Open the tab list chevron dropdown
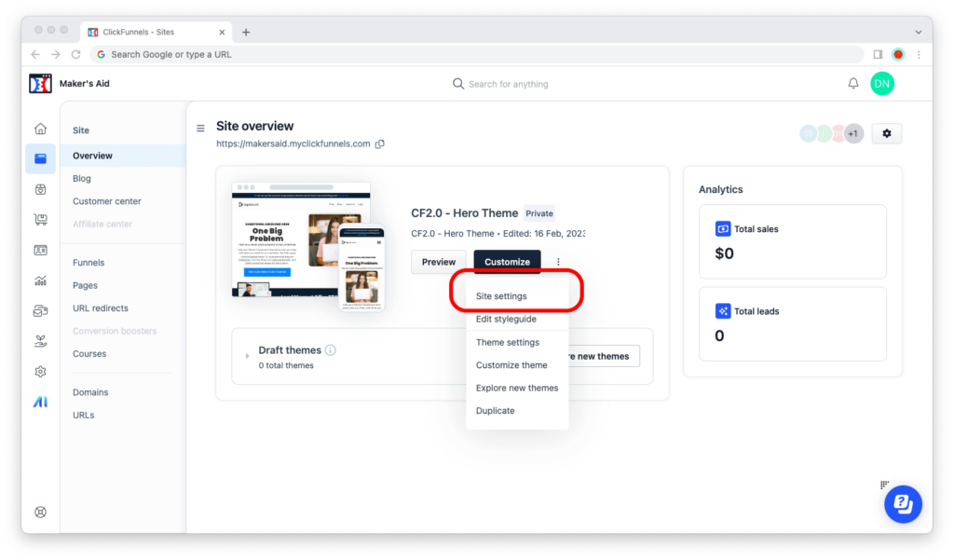The width and height of the screenshot is (954, 560). point(919,33)
